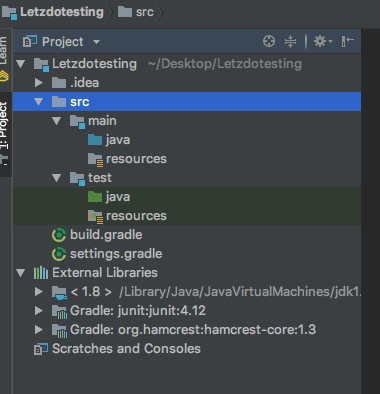The image size is (380, 394).
Task: Click the locate/scroll from source crosshair icon
Action: [269, 41]
